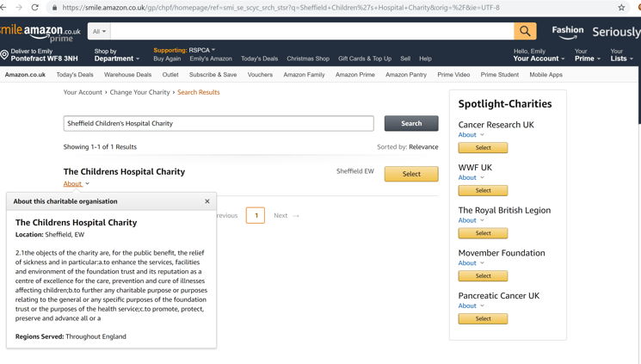
Task: Select Movember Foundation charity
Action: click(x=483, y=276)
